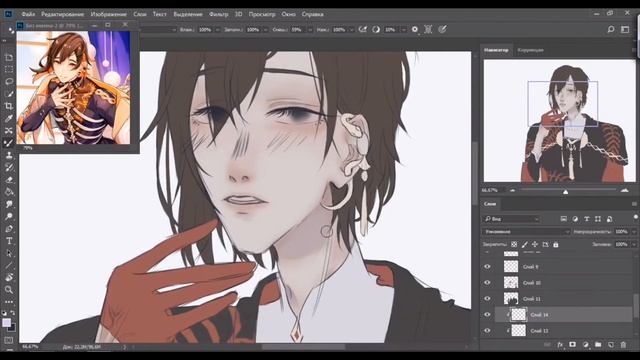Viewport: 640px width, 360px height.
Task: Create a new layer group folder
Action: click(x=598, y=345)
